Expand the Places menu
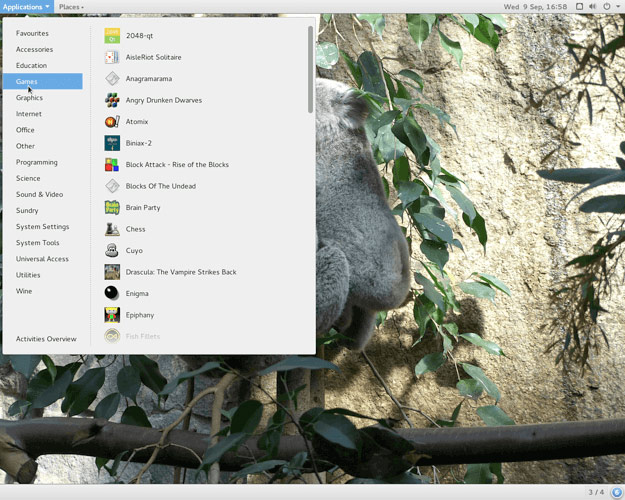Viewport: 625px width, 500px height. click(71, 7)
